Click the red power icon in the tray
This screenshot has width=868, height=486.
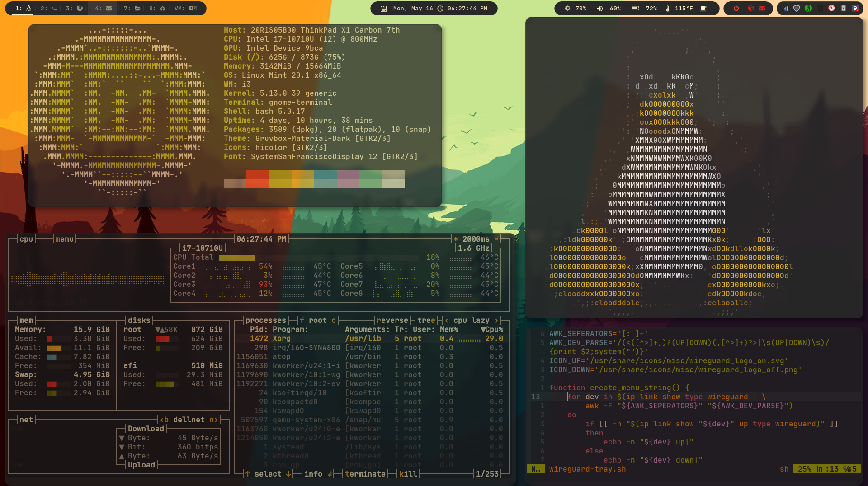click(x=736, y=9)
